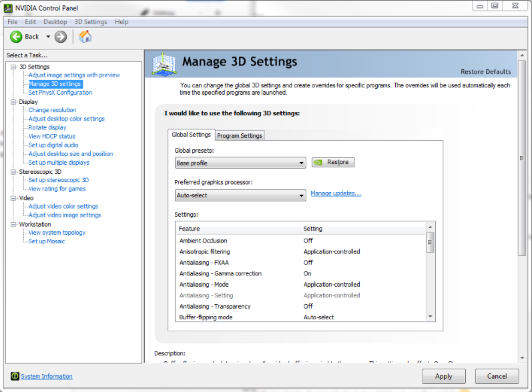The width and height of the screenshot is (532, 392).
Task: Open the Preferred graphics processor dropdown
Action: 240,195
